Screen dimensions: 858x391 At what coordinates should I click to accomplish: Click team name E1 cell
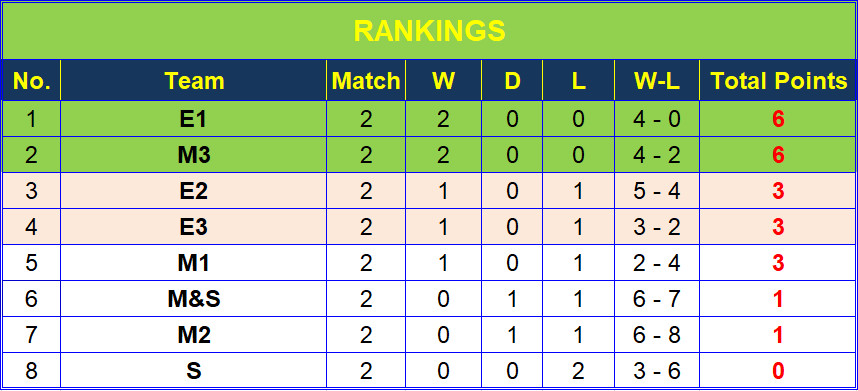pyautogui.click(x=194, y=119)
